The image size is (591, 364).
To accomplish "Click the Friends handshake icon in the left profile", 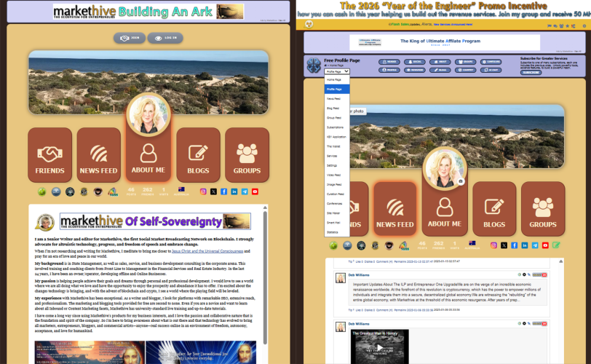I will (49, 154).
